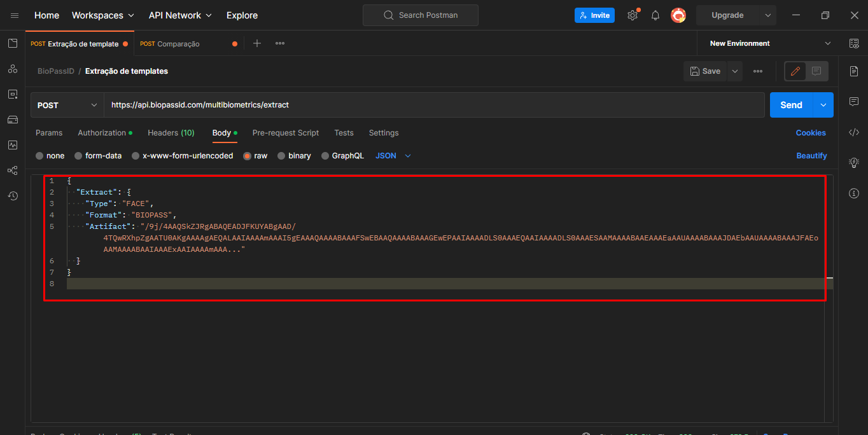Open the Explore page
The height and width of the screenshot is (435, 868).
pos(242,15)
